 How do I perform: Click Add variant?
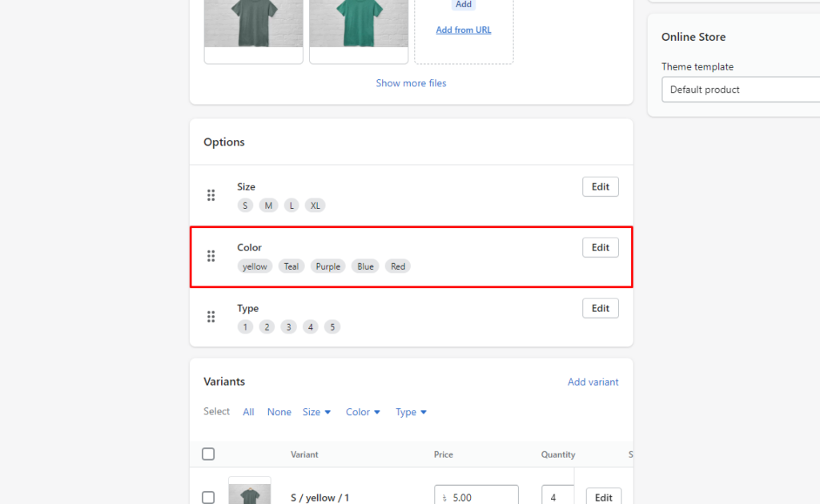point(593,382)
